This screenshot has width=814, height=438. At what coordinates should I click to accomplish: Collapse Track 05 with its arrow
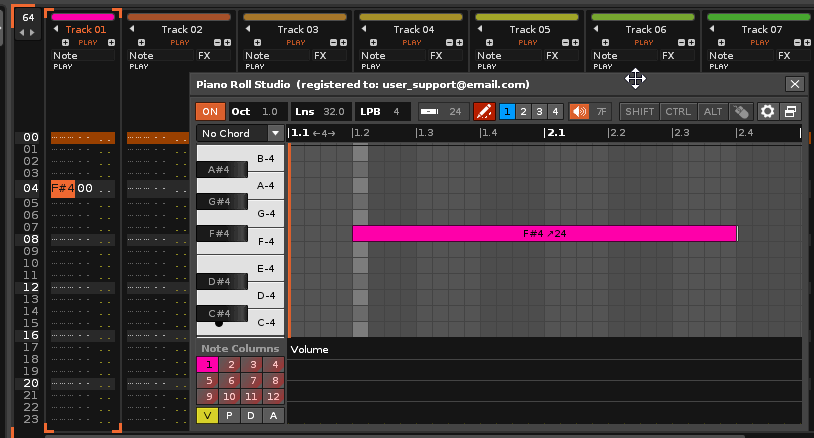coord(480,29)
